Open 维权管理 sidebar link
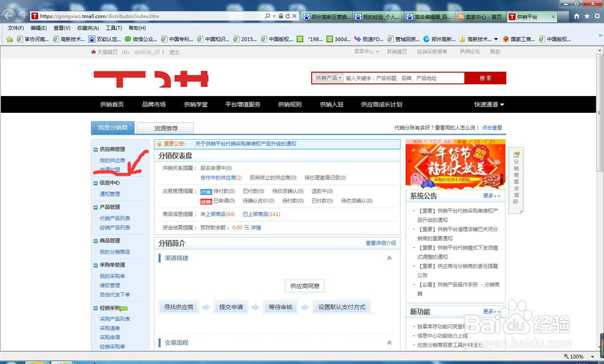 pyautogui.click(x=110, y=285)
